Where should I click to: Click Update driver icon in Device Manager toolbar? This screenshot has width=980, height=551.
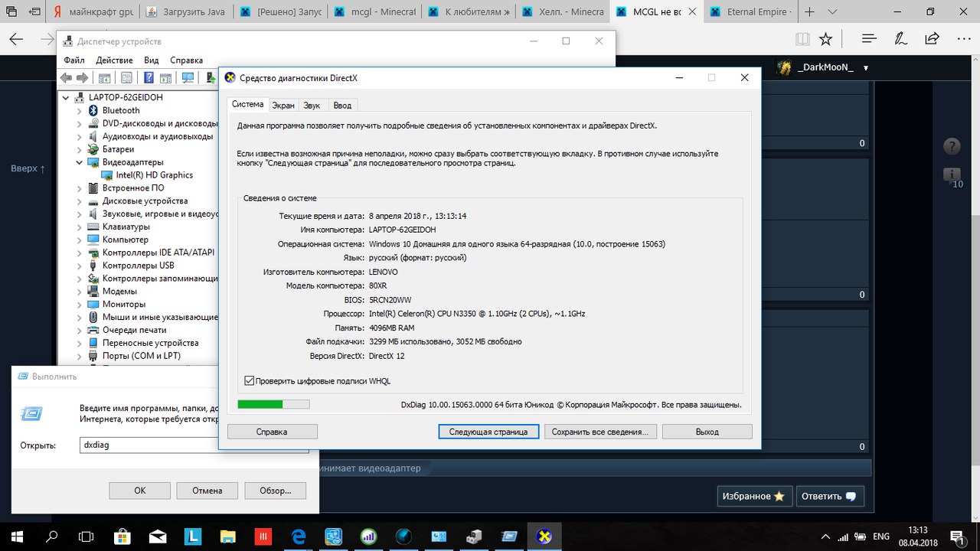pos(211,77)
